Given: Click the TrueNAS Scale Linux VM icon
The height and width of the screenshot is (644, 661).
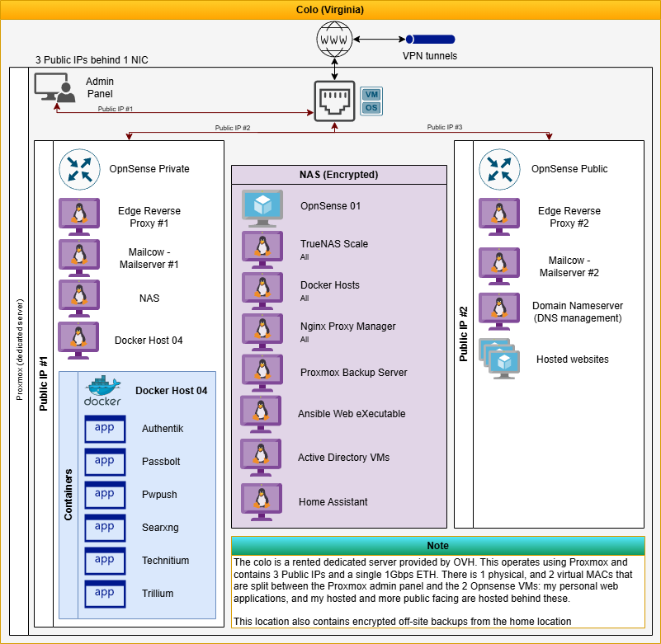Looking at the screenshot, I should point(262,249).
